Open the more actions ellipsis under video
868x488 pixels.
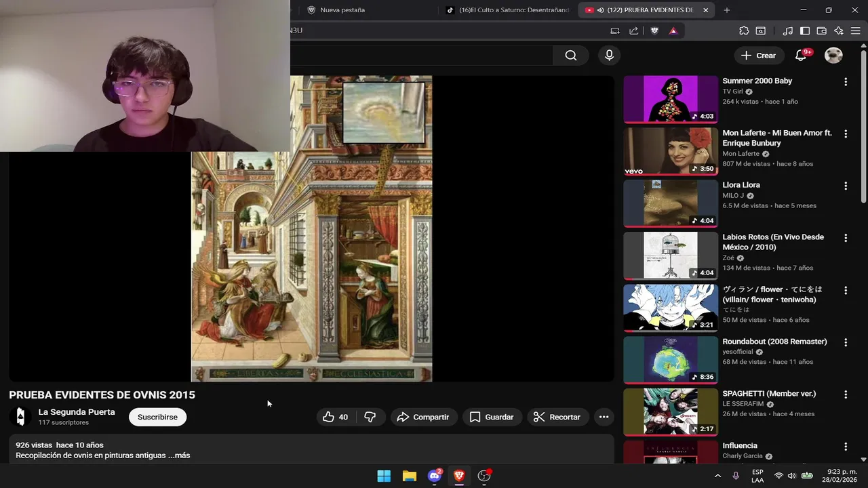604,417
